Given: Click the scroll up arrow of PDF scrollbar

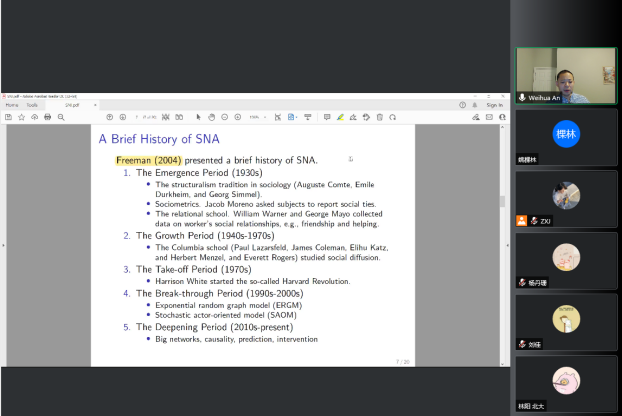Looking at the screenshot, I should pyautogui.click(x=502, y=127).
